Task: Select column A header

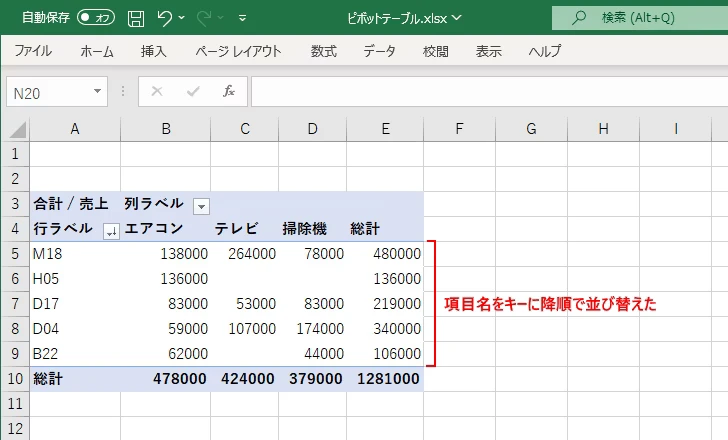Action: pyautogui.click(x=75, y=129)
